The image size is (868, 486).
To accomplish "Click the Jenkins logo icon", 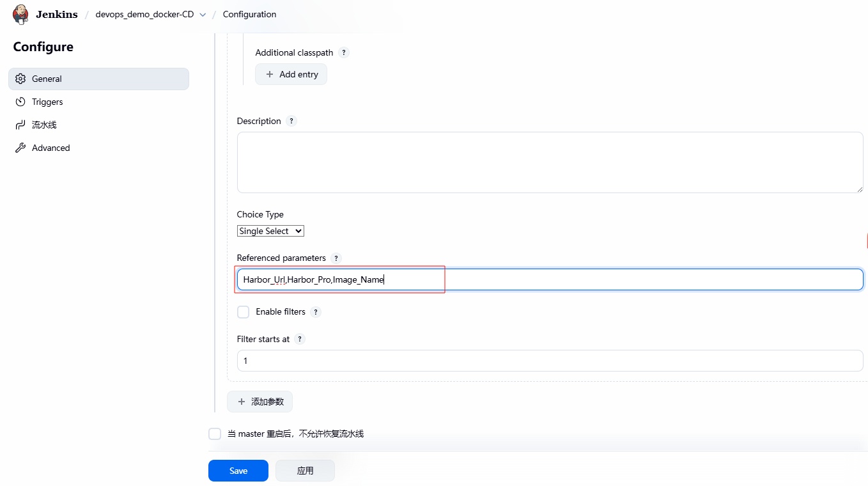I will point(20,14).
